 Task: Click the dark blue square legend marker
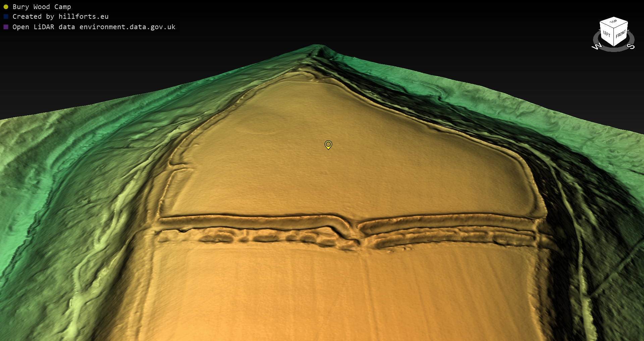[x=6, y=17]
